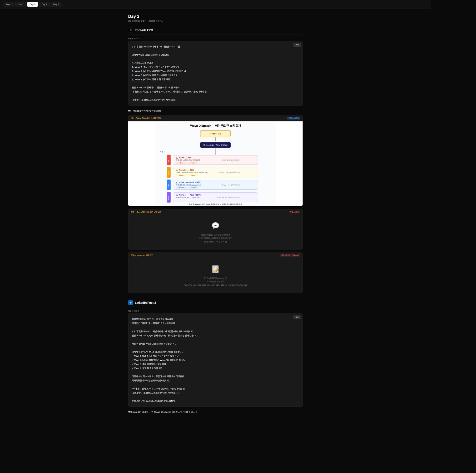Click the 직접 스크린샷 (VS Code) badge
Image resolution: width=476 pixels, height=473 pixels.
pyautogui.click(x=290, y=255)
